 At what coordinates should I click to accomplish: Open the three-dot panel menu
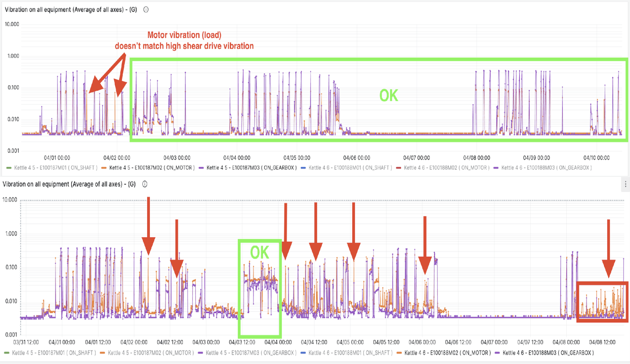point(626,184)
